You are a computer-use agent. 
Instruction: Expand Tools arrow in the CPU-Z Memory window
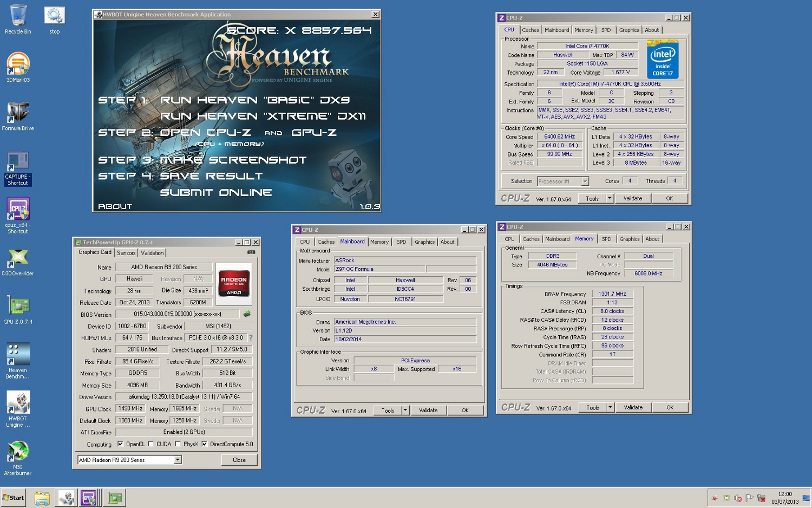[x=610, y=408]
